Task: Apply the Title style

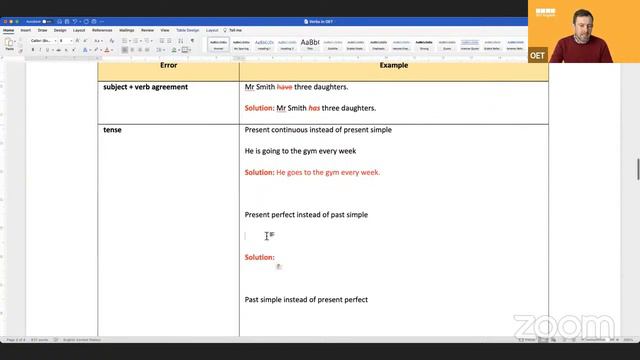Action: pyautogui.click(x=310, y=44)
